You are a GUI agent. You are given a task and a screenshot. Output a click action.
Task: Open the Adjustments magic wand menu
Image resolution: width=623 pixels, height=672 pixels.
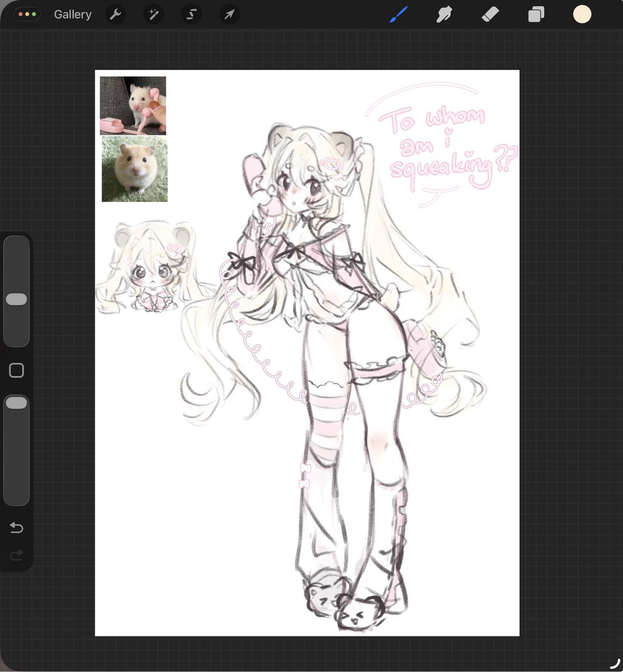154,15
